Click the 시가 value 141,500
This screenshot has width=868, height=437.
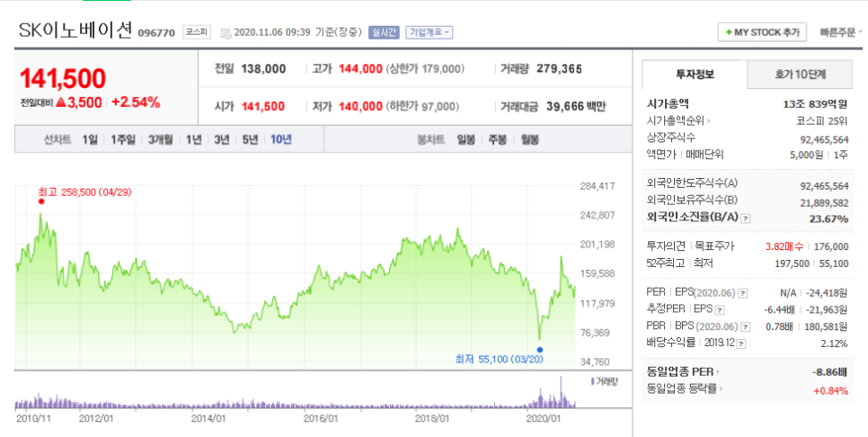(263, 106)
